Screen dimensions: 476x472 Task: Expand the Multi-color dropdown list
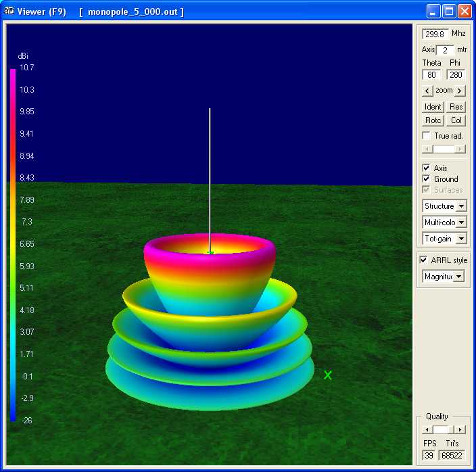462,222
